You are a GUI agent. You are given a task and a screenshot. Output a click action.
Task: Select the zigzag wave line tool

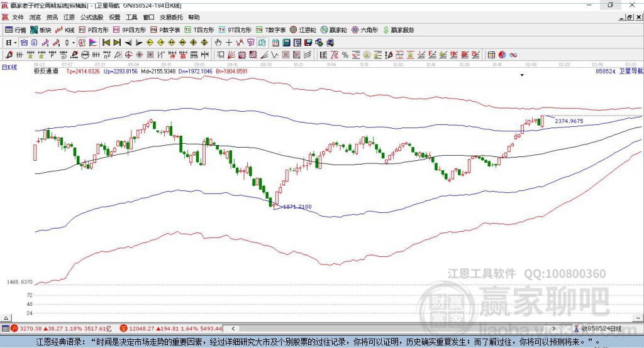274,55
